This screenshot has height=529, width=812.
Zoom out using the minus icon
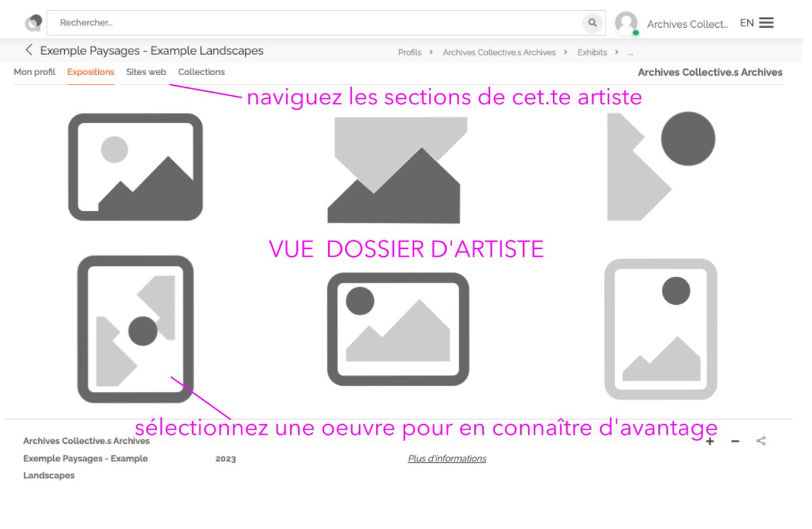click(735, 441)
